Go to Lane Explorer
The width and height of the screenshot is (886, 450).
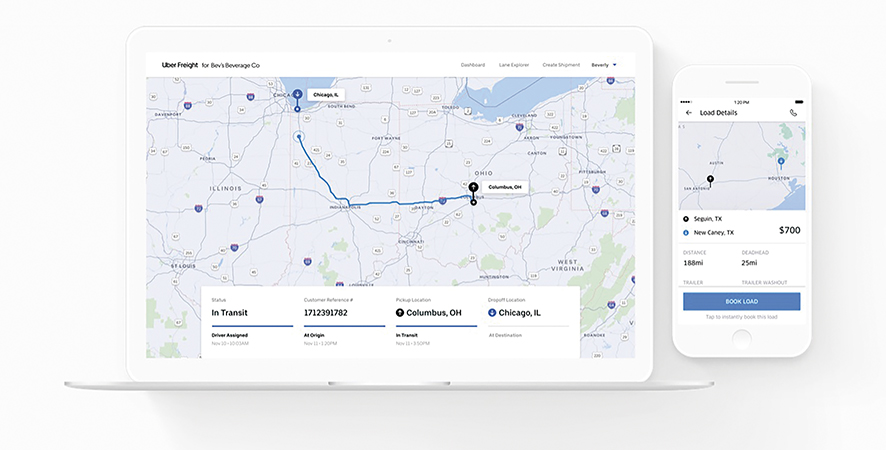(x=514, y=65)
